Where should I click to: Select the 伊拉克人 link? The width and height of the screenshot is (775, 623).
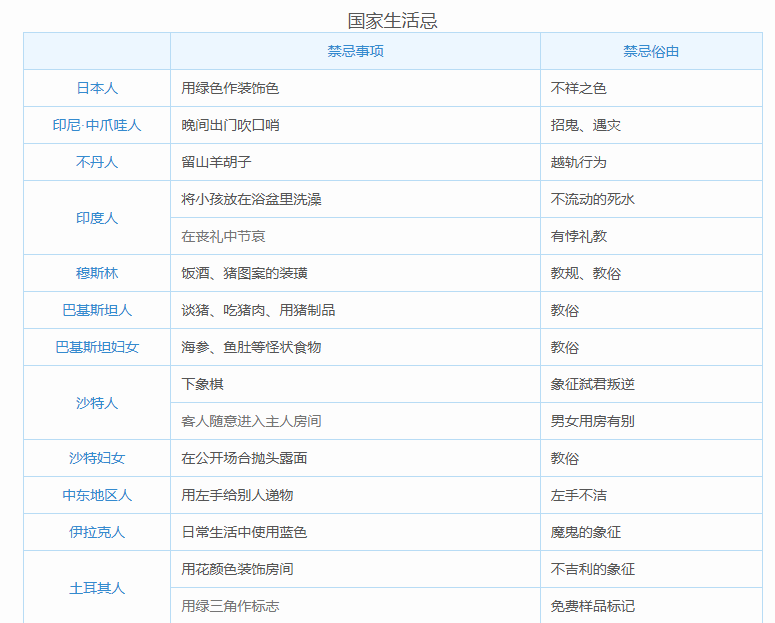pyautogui.click(x=97, y=532)
